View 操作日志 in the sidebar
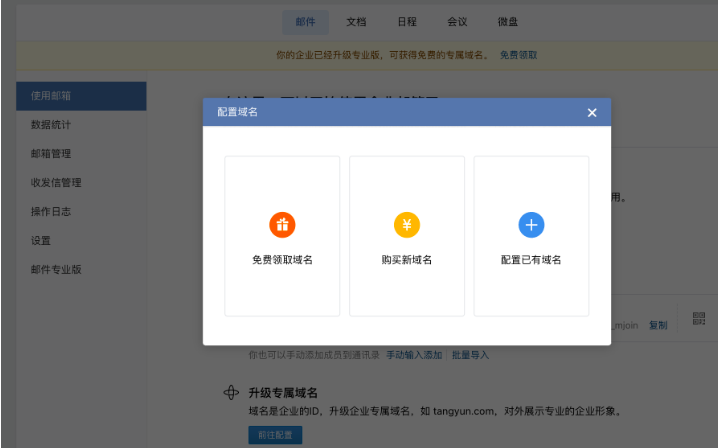The image size is (718, 448). pos(50,212)
